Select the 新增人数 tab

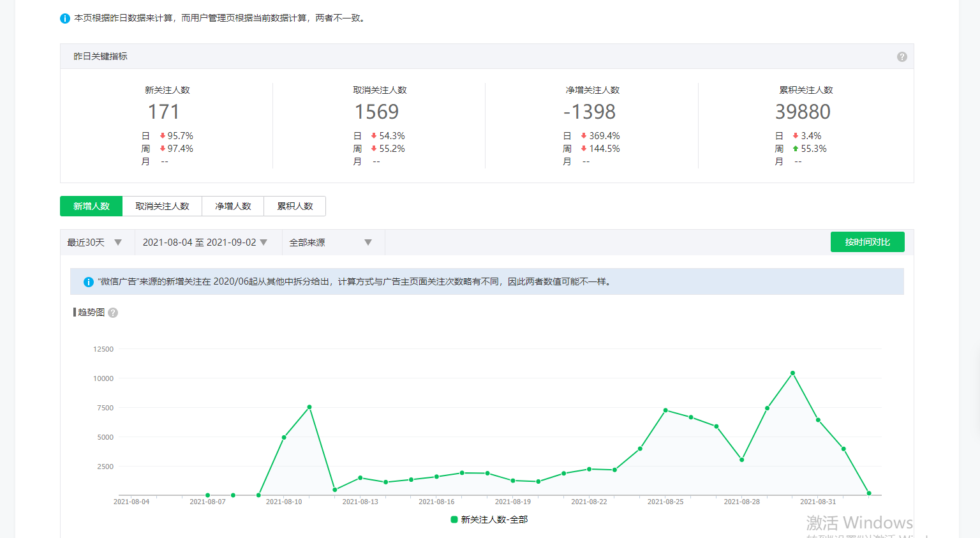[x=91, y=206]
